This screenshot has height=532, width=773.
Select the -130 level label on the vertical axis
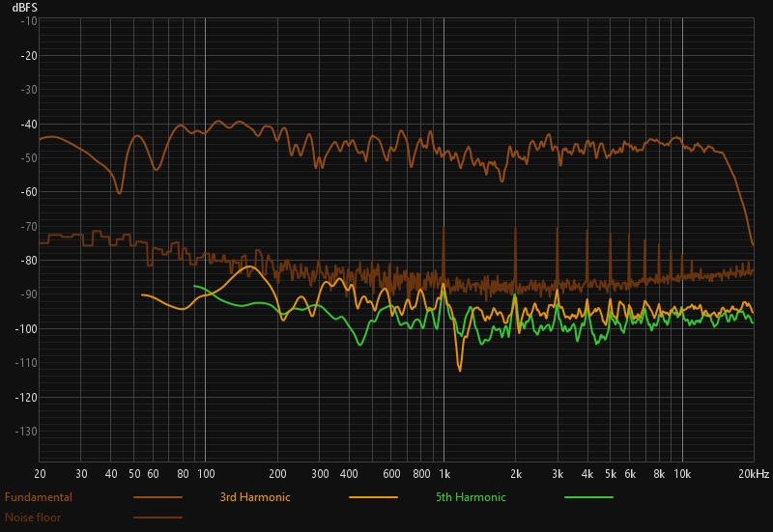coord(23,432)
